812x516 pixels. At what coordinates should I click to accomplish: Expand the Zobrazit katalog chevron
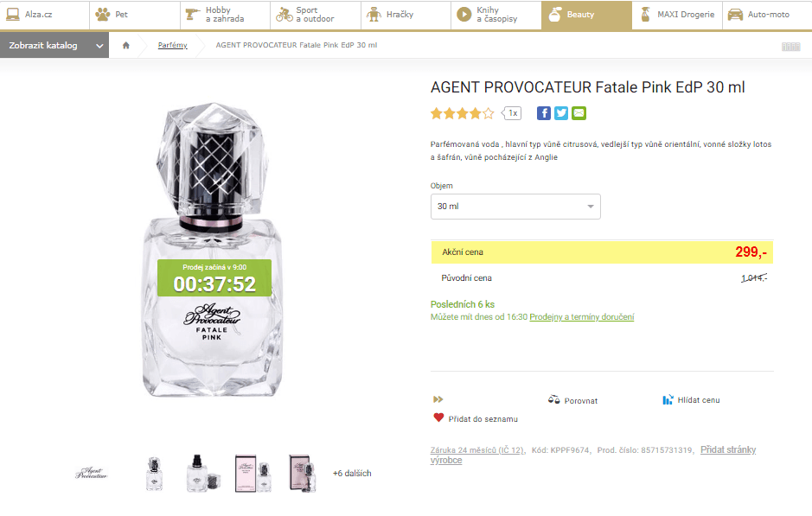pyautogui.click(x=99, y=44)
